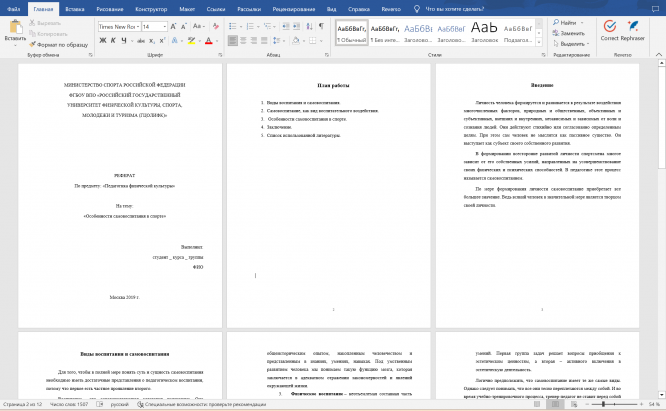
Task: Collapse the ribbon with the chevron arrow
Action: [x=659, y=55]
